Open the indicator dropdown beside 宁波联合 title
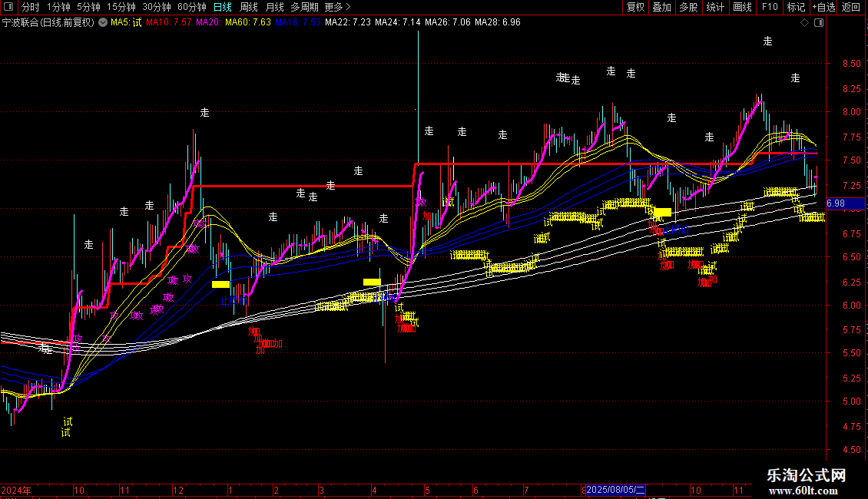This screenshot has width=868, height=499. [x=103, y=22]
